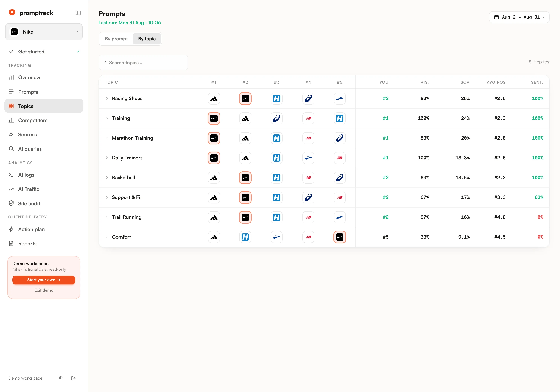The image size is (560, 392).
Task: Click the AI queries magnifier icon
Action: point(11,149)
